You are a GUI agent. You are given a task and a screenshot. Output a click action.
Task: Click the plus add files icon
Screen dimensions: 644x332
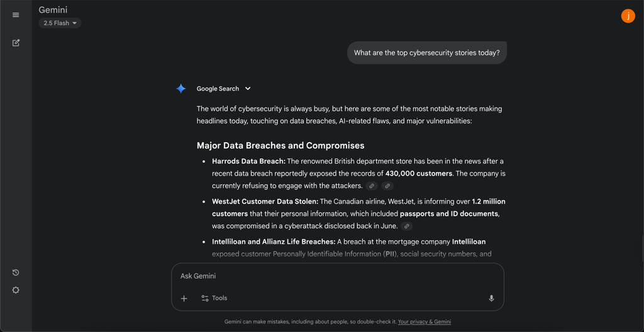coord(184,298)
